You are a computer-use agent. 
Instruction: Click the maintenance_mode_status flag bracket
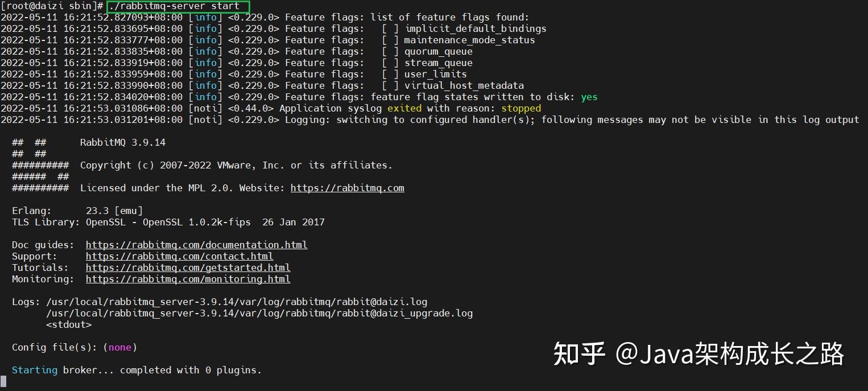click(390, 40)
